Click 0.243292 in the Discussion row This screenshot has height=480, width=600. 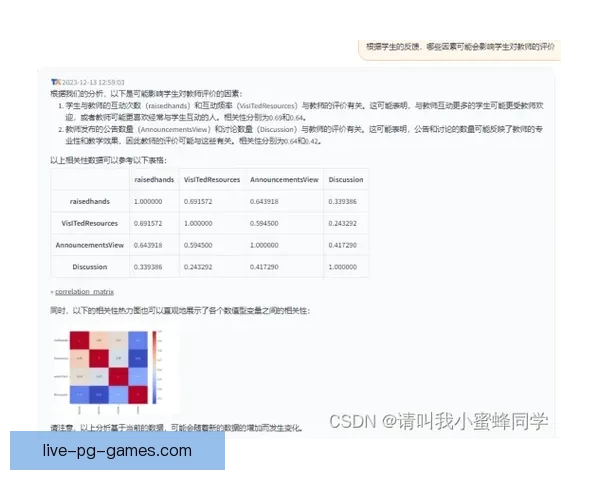click(x=198, y=267)
